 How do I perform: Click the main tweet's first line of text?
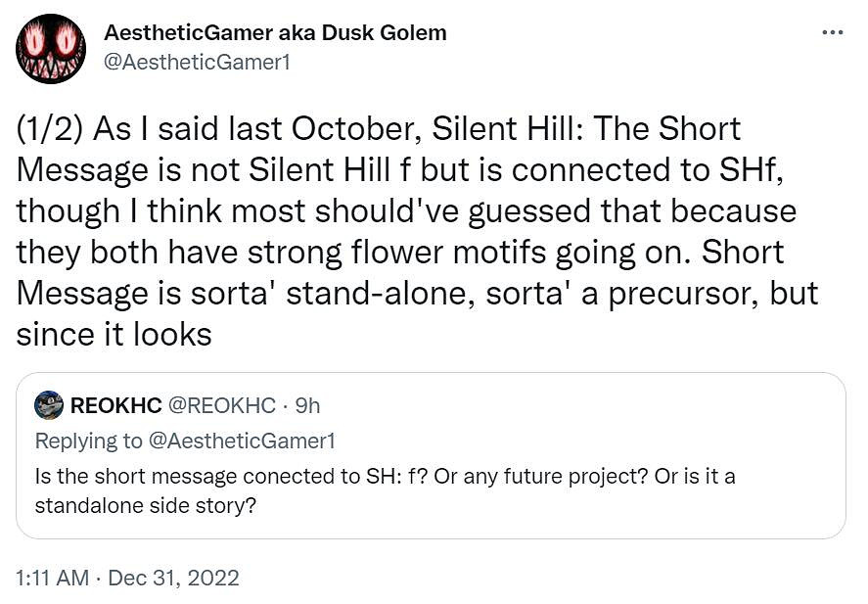coord(378,128)
